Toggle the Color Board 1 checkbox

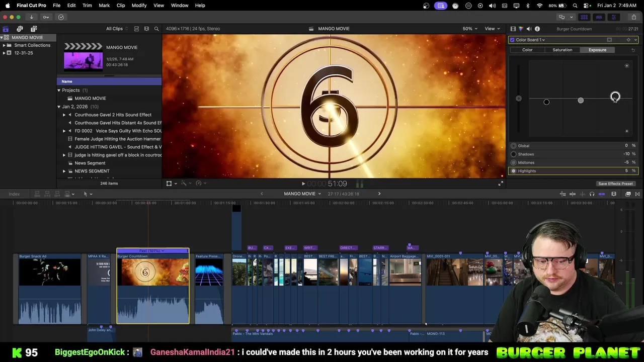click(512, 40)
